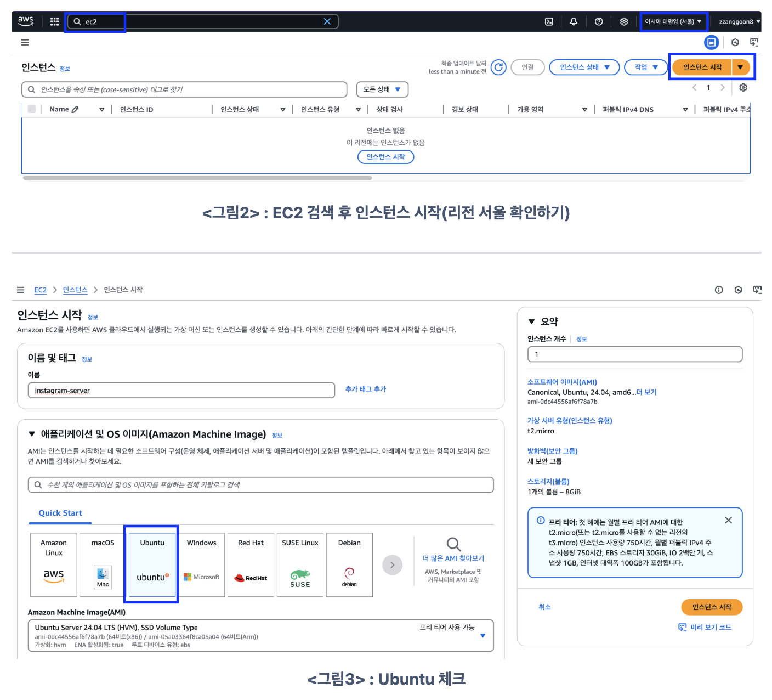Select Windows AMI tile

click(x=202, y=564)
